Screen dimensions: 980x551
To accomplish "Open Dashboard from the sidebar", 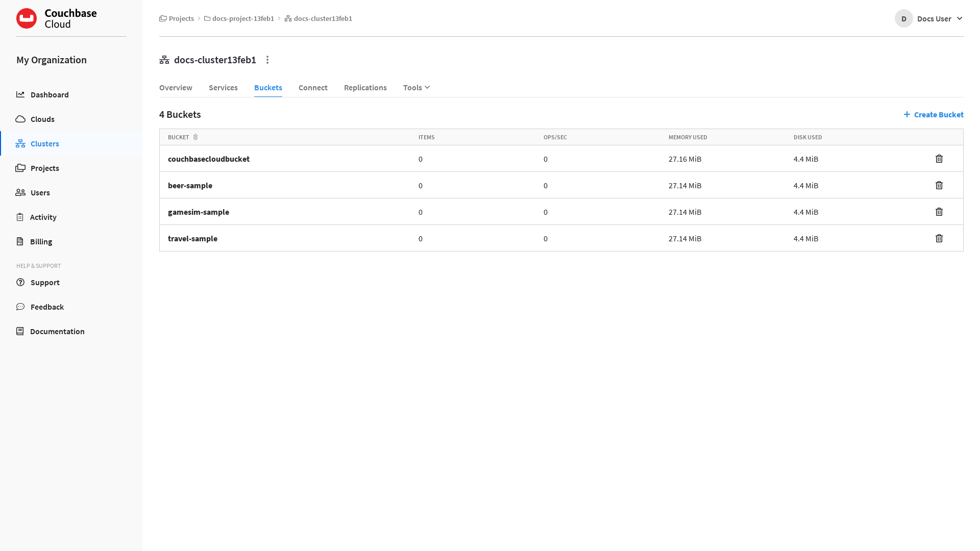I will [49, 94].
